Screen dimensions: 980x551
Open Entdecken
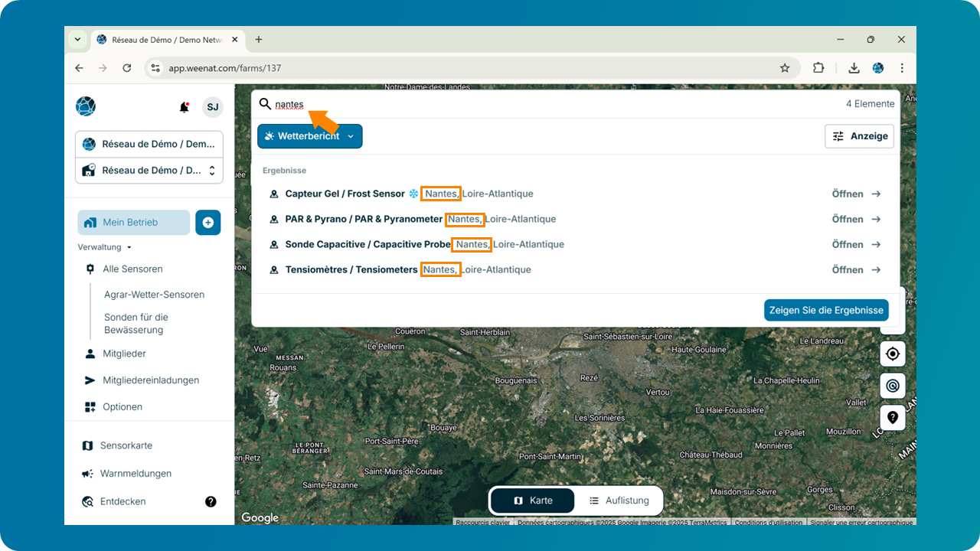pos(122,501)
